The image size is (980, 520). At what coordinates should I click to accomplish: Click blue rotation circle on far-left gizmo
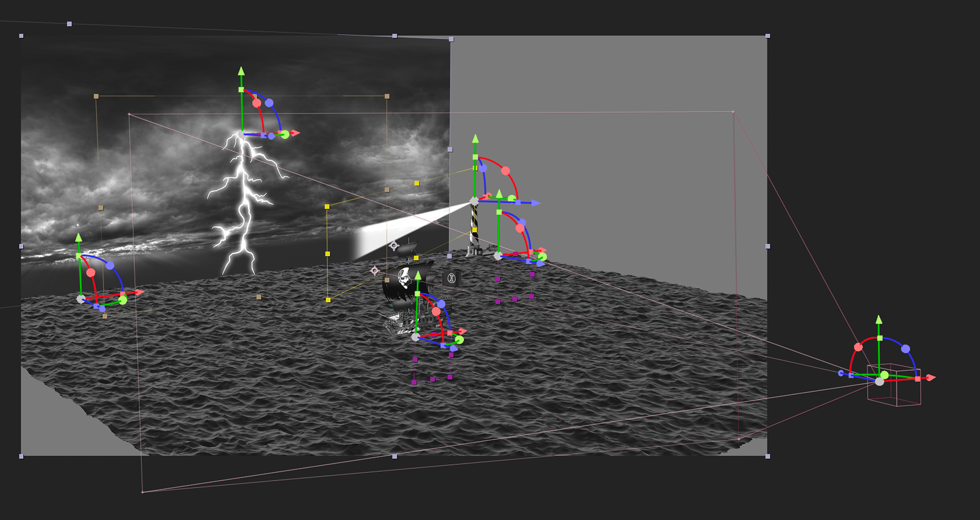click(110, 266)
